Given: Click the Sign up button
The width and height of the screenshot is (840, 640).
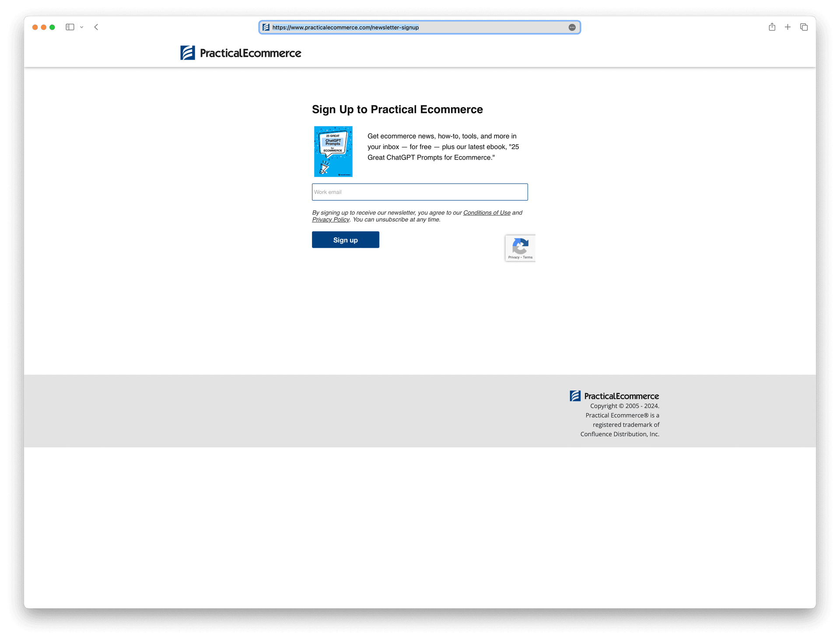Looking at the screenshot, I should pos(345,239).
